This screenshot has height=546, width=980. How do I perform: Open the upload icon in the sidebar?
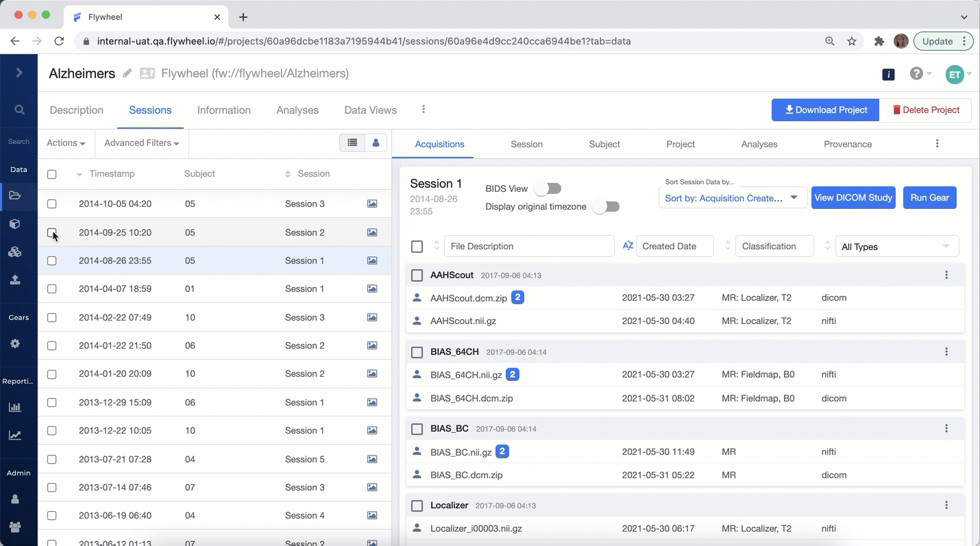tap(15, 280)
